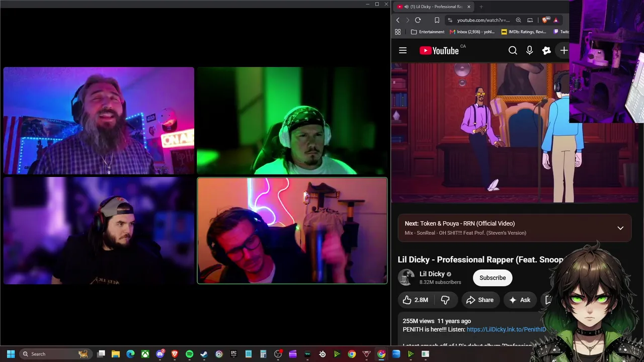Open the Lil Dicky channel name link
Image resolution: width=644 pixels, height=362 pixels.
[432, 274]
